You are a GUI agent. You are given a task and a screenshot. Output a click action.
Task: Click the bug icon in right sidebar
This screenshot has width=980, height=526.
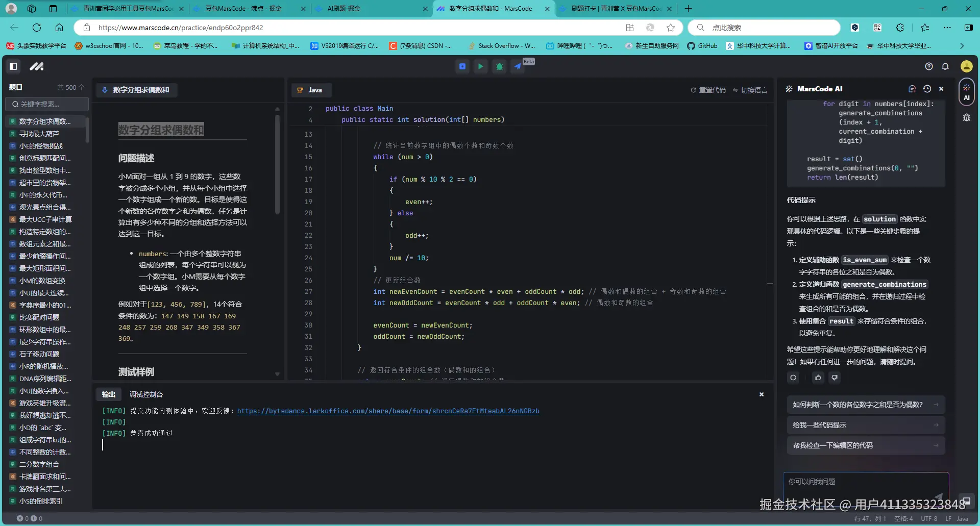967,117
